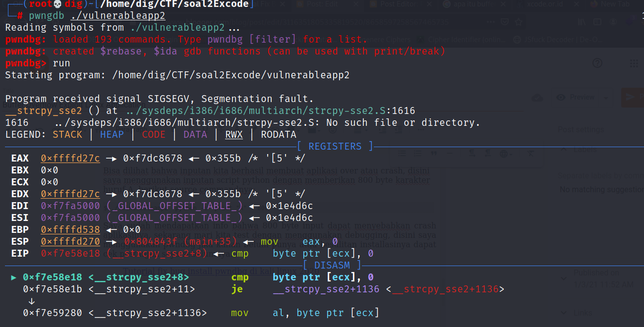The height and width of the screenshot is (327, 644).
Task: Open the Firefox Library icon
Action: point(582,22)
